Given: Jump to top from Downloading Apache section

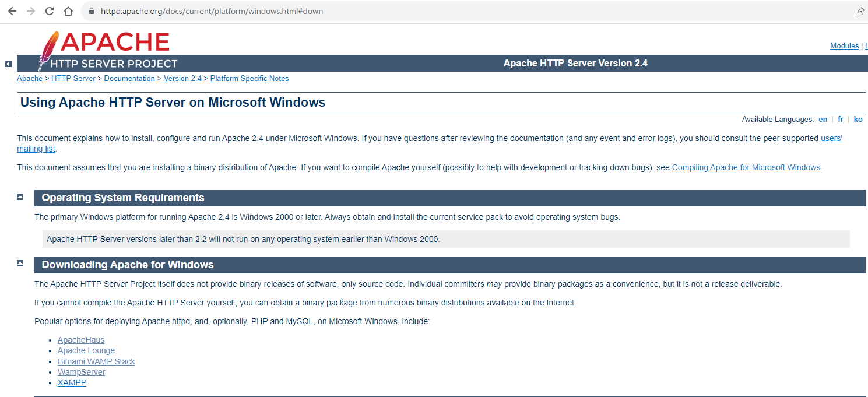Looking at the screenshot, I should (20, 264).
